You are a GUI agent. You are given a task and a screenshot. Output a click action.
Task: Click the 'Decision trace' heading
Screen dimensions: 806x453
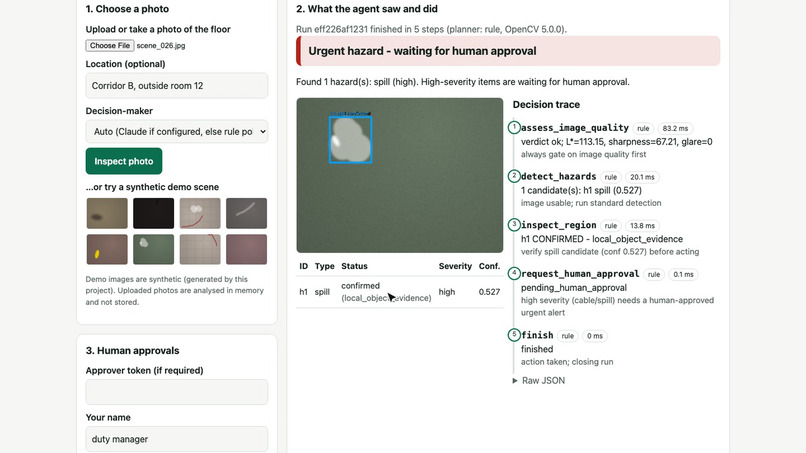click(546, 104)
